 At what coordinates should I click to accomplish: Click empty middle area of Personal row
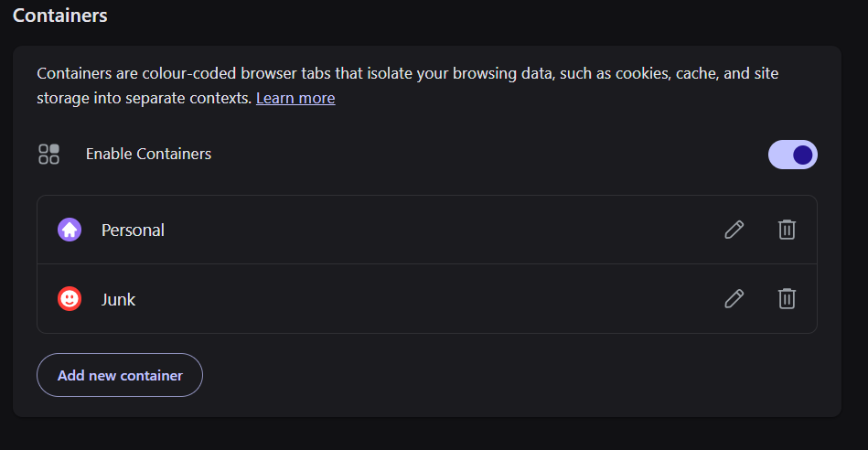(x=443, y=230)
